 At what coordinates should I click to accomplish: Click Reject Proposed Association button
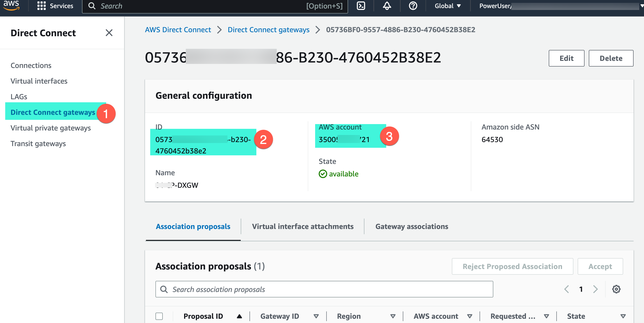click(x=512, y=266)
